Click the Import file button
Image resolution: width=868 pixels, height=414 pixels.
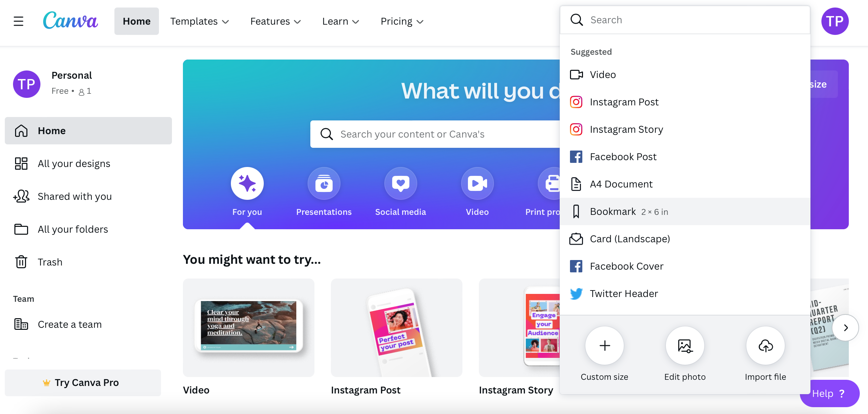point(766,354)
